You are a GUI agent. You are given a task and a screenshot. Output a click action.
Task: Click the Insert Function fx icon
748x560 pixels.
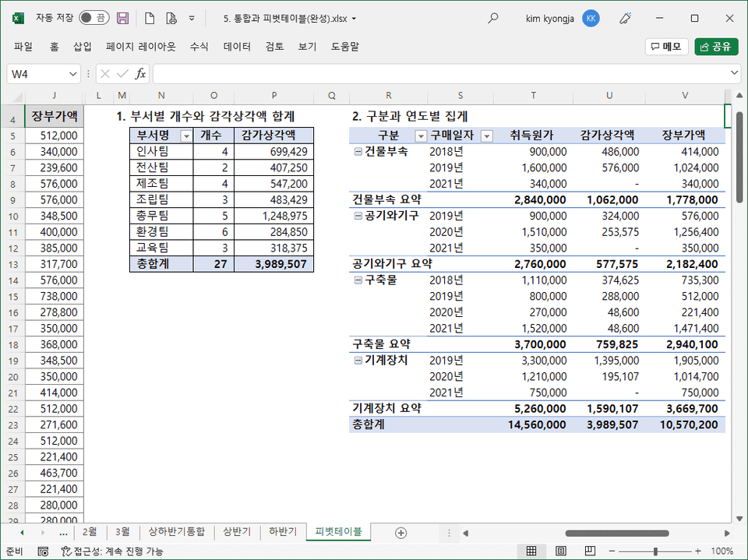pos(140,74)
